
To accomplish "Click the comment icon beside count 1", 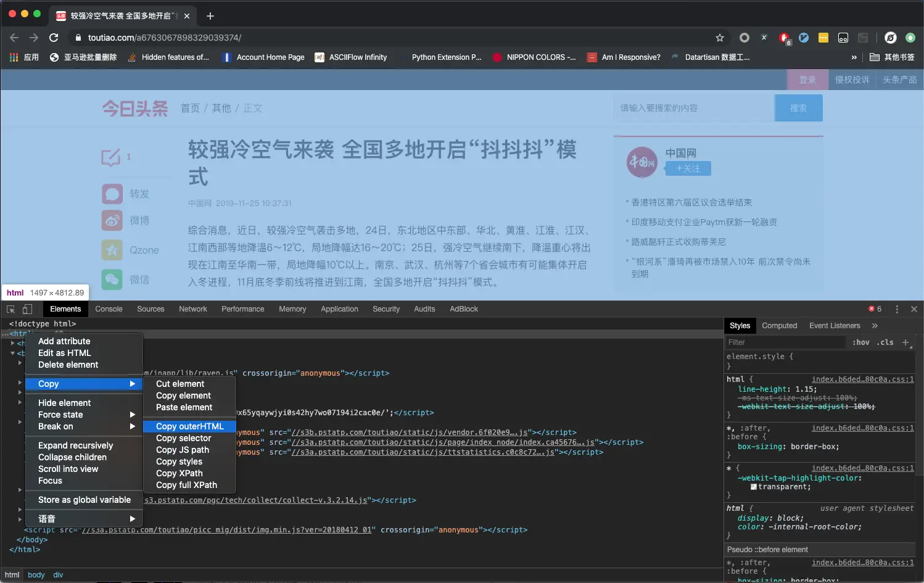I will click(111, 157).
